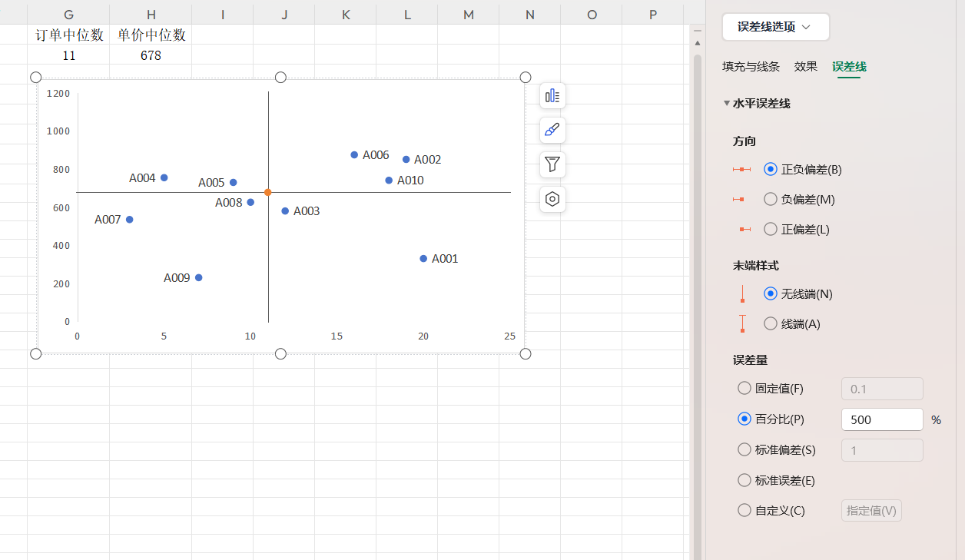The image size is (965, 560).
Task: Click the 无线端 cap style preview icon
Action: click(741, 293)
